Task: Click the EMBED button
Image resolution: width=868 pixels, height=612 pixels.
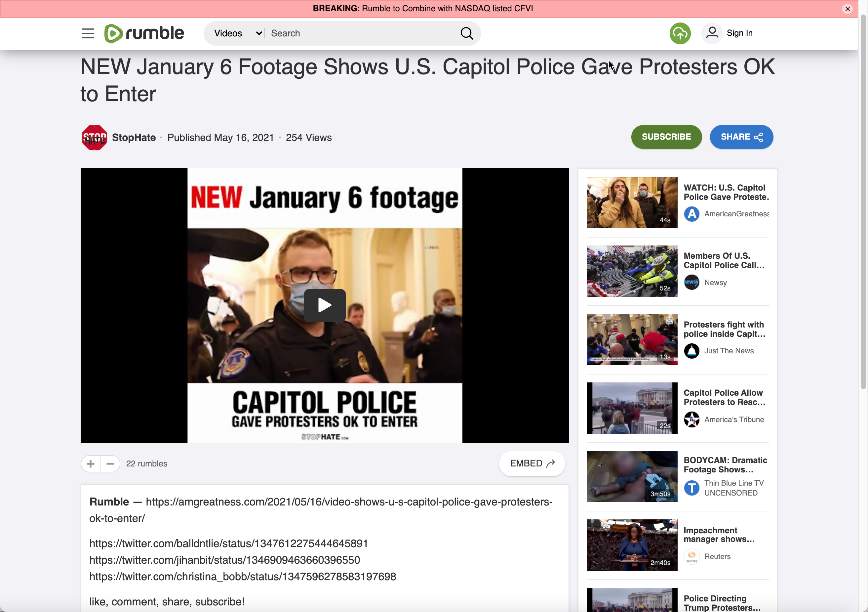Action: (x=532, y=464)
